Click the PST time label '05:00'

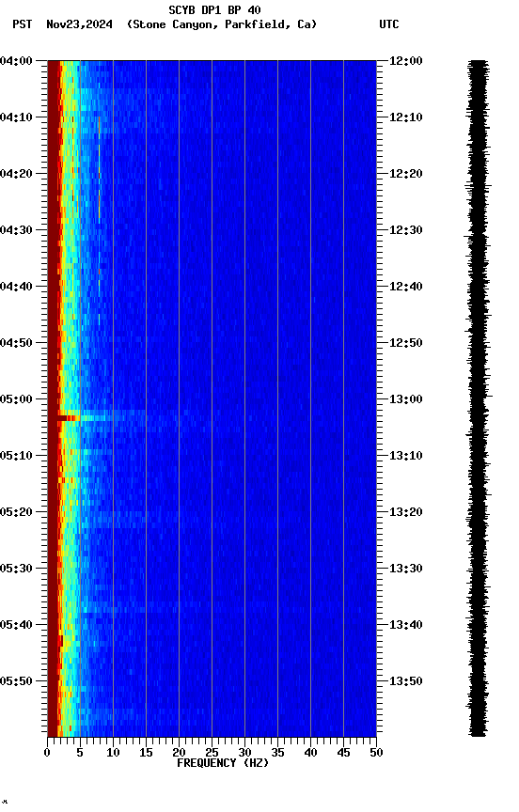pos(16,399)
